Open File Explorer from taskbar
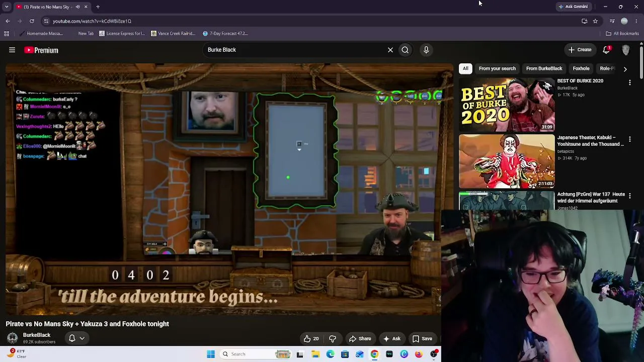Screen dimensions: 644x362 [315, 354]
